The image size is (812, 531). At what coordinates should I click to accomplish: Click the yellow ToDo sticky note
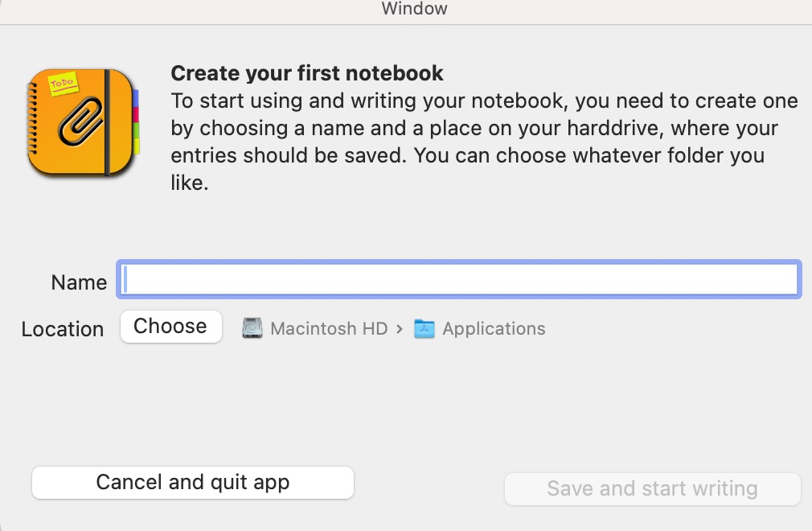coord(64,84)
